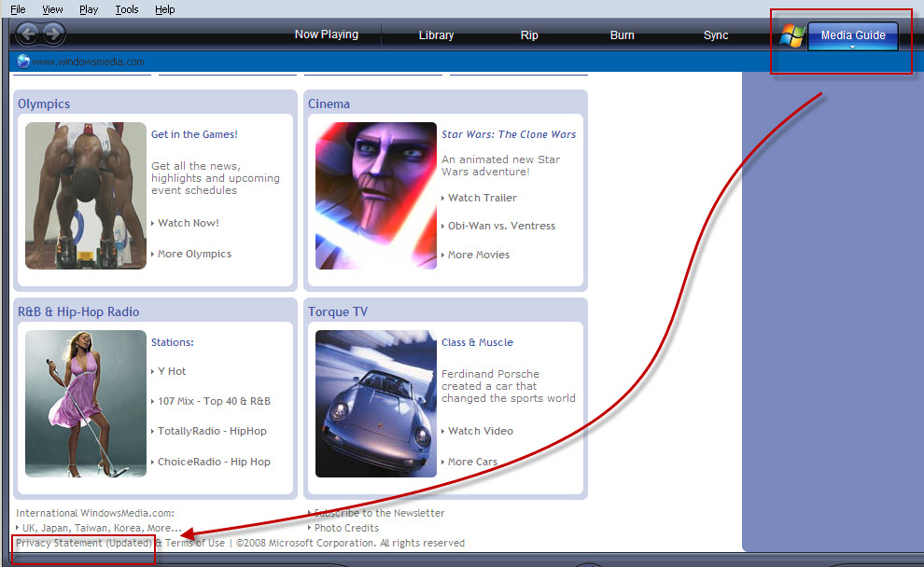Click the Torque TV 'Watch Video' link
The width and height of the screenshot is (924, 567).
click(481, 431)
